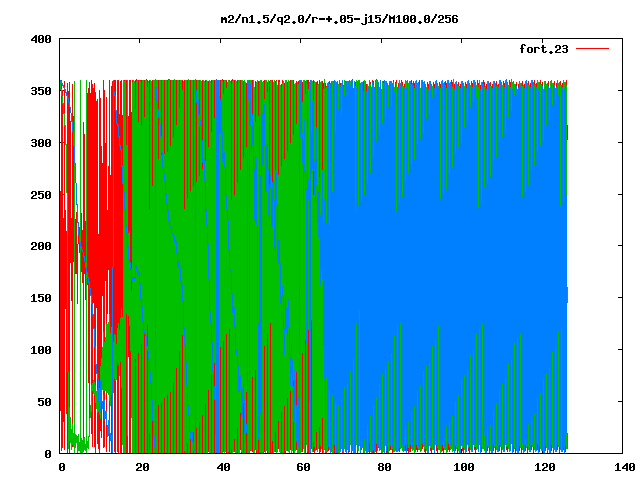Click the plot title m2/n1.5/q2.0/r-+.05-j15/M100.0/256
This screenshot has height=480, width=640.
(339, 19)
